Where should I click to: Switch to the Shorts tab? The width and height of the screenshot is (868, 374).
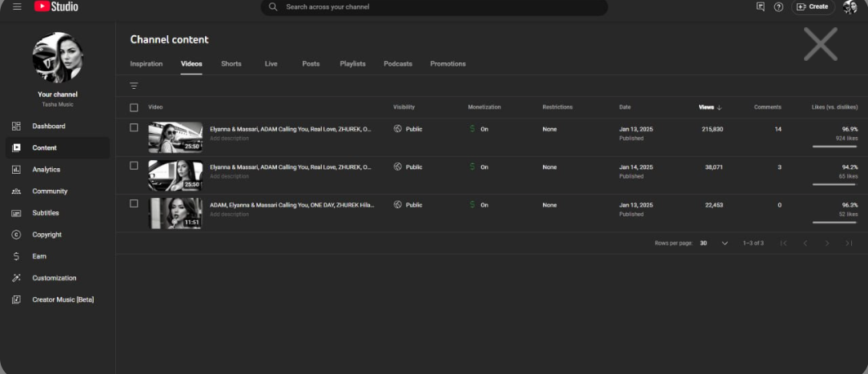coord(231,64)
